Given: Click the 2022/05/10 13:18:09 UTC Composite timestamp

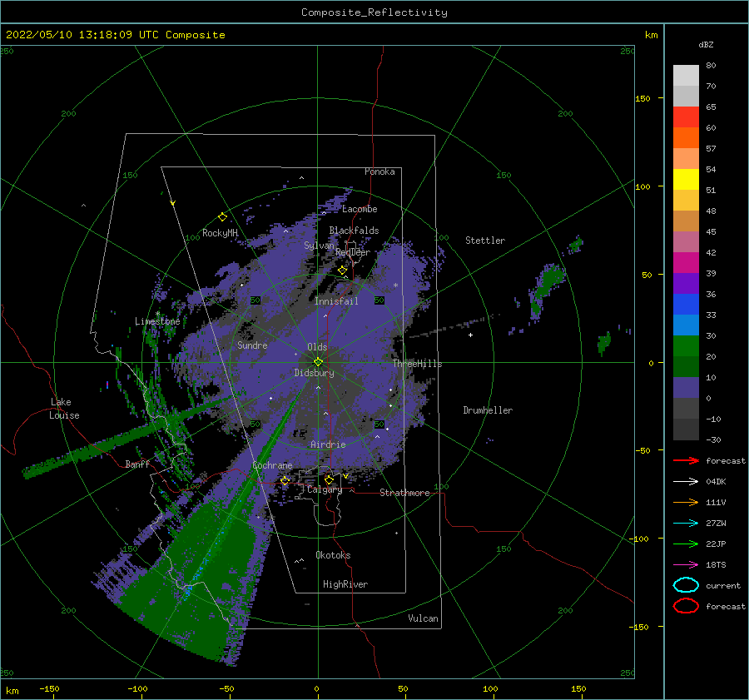Looking at the screenshot, I should point(115,35).
